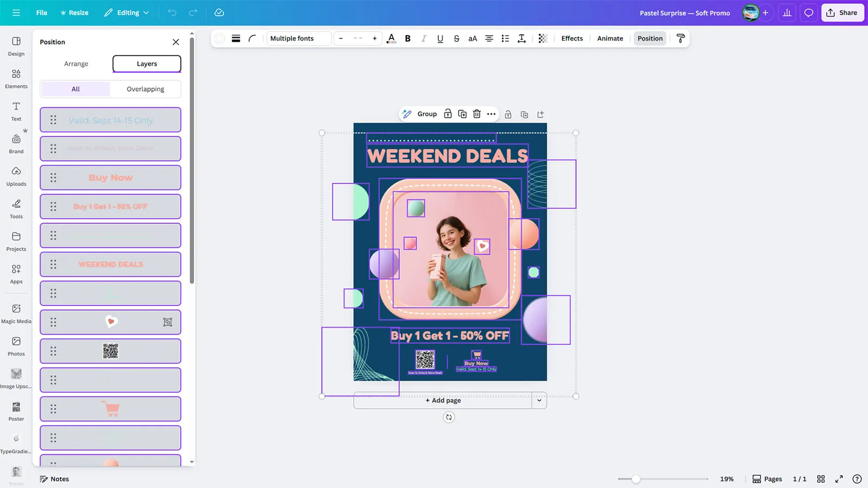868x488 pixels.
Task: Expand the Add page chevron menu
Action: [539, 401]
